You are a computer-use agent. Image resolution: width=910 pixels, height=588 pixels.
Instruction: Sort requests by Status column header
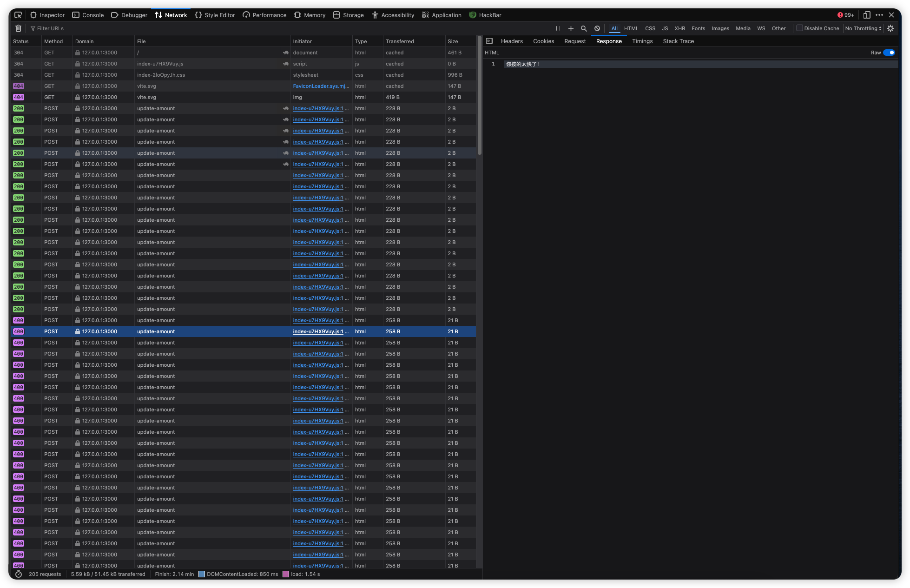(26, 41)
